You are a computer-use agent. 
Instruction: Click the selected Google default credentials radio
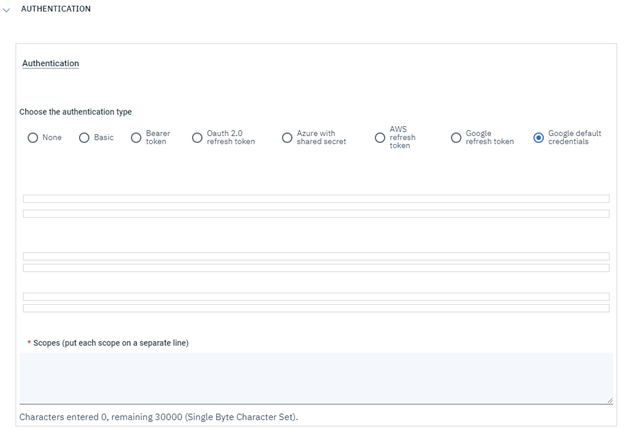[539, 138]
